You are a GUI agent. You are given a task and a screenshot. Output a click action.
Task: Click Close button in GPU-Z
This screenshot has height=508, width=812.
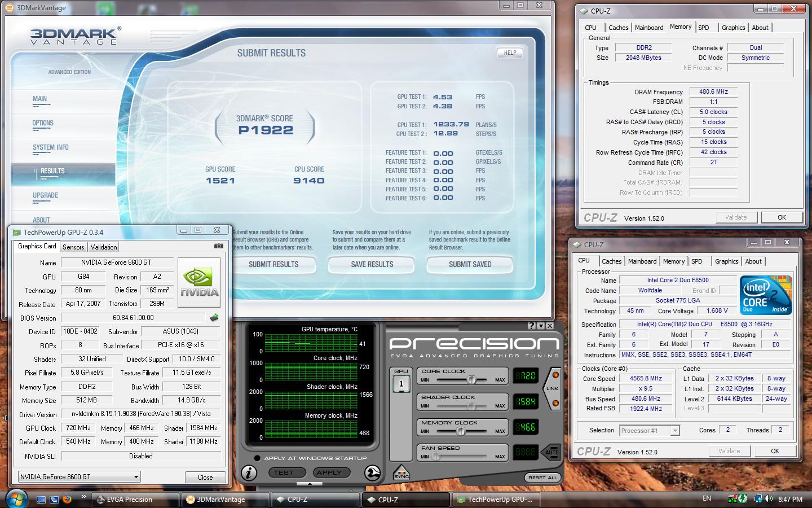point(205,477)
